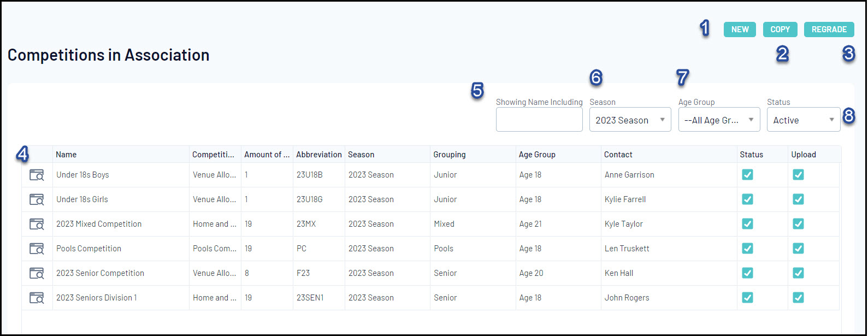Toggle Upload checkbox for 2023 Mixed Competition
This screenshot has width=868, height=336.
(x=798, y=224)
